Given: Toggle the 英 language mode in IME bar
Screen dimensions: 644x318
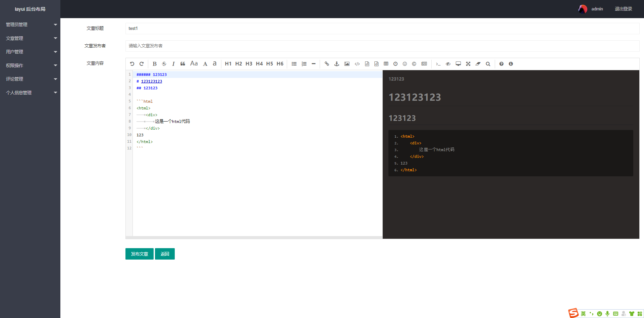Looking at the screenshot, I should [583, 314].
